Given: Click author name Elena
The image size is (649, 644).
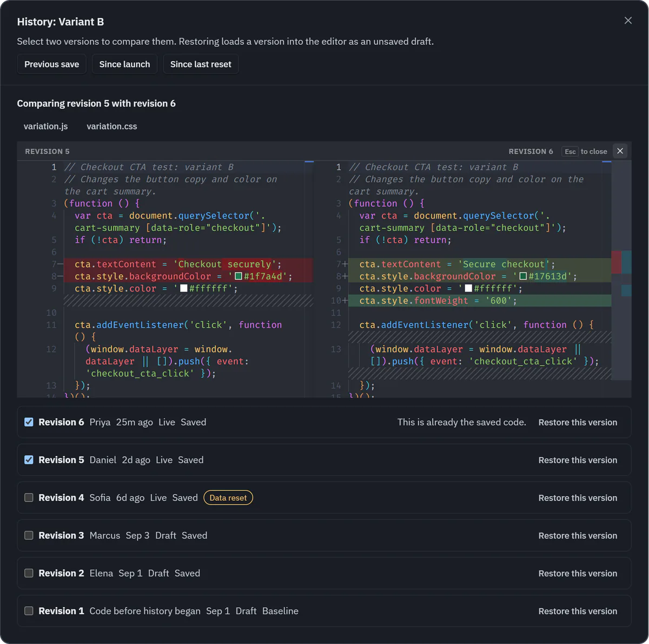Looking at the screenshot, I should click(101, 573).
